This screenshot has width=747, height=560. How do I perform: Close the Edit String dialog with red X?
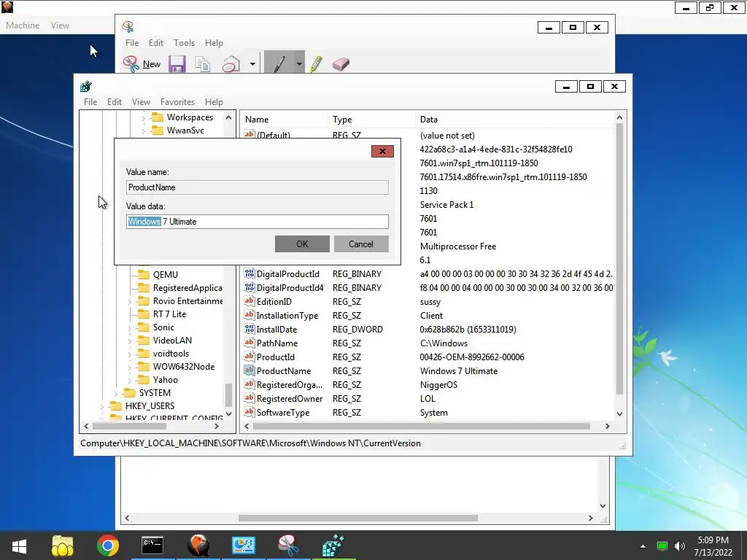point(382,152)
